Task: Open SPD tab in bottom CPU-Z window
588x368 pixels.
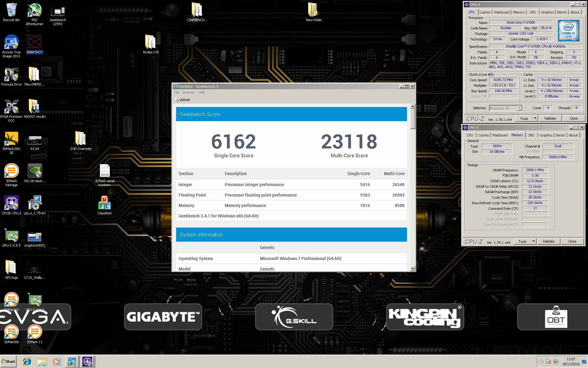Action: tap(531, 135)
